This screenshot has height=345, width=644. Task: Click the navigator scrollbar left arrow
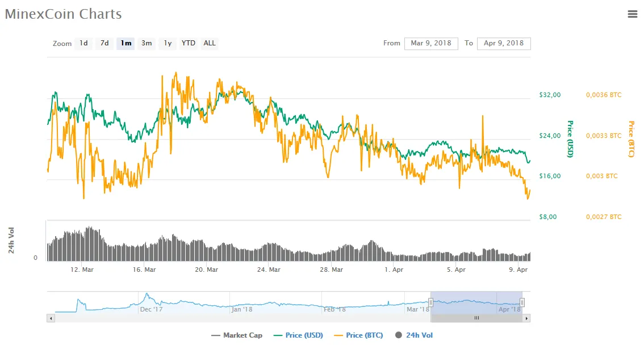[51, 318]
